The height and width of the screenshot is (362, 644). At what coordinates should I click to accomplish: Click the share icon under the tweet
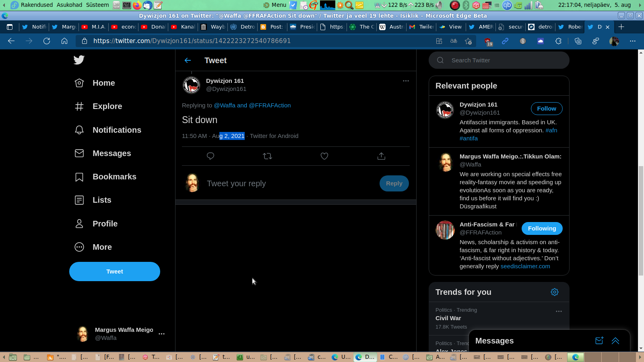[x=381, y=156]
